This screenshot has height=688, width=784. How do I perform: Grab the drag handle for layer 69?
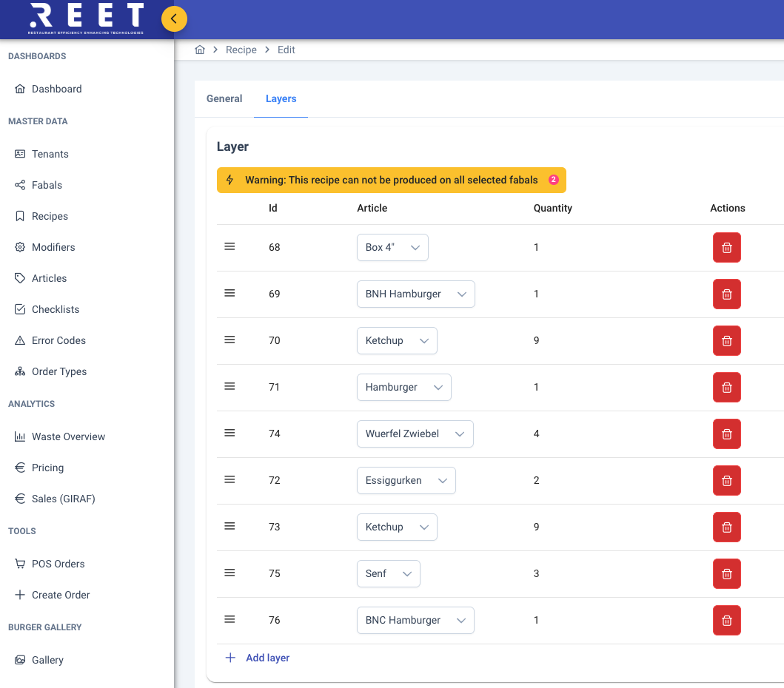pos(229,293)
